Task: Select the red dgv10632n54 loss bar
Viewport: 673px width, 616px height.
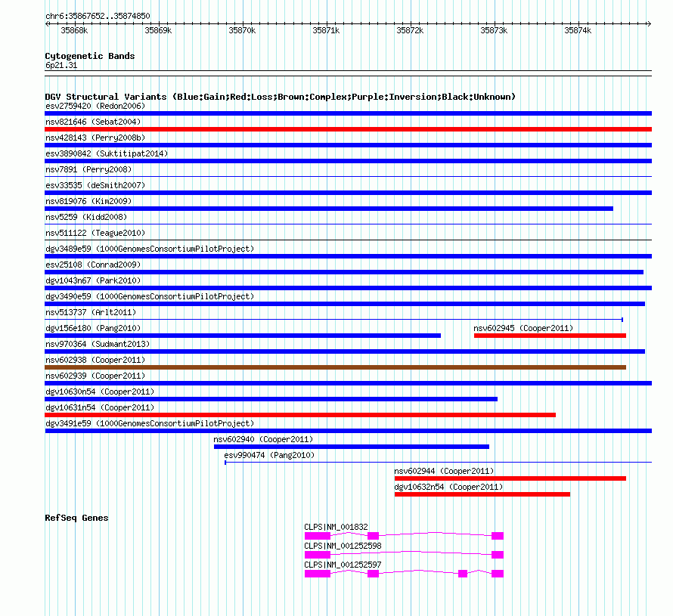Action: click(x=482, y=494)
